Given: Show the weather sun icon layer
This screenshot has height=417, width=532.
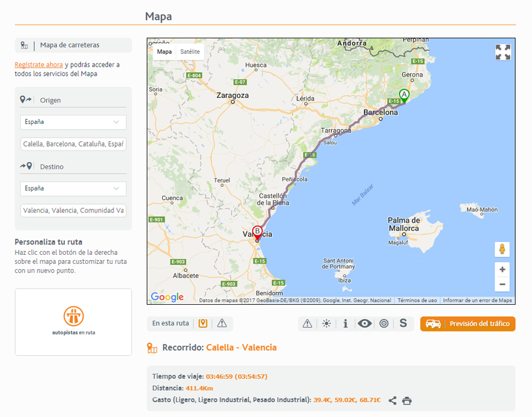Looking at the screenshot, I should [x=326, y=324].
